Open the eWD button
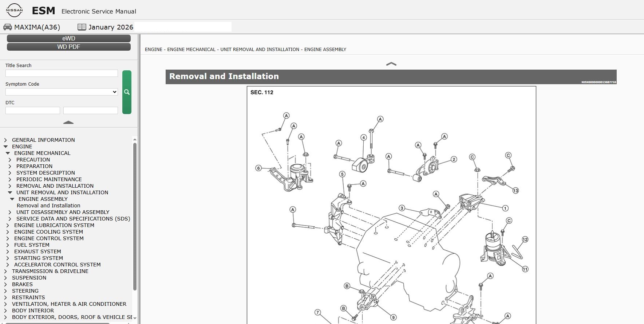 tap(69, 38)
